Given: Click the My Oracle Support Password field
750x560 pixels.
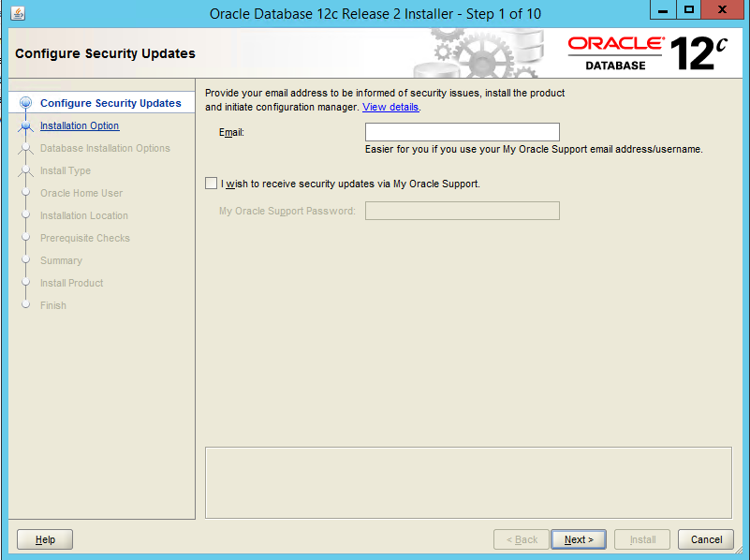Looking at the screenshot, I should (x=462, y=211).
